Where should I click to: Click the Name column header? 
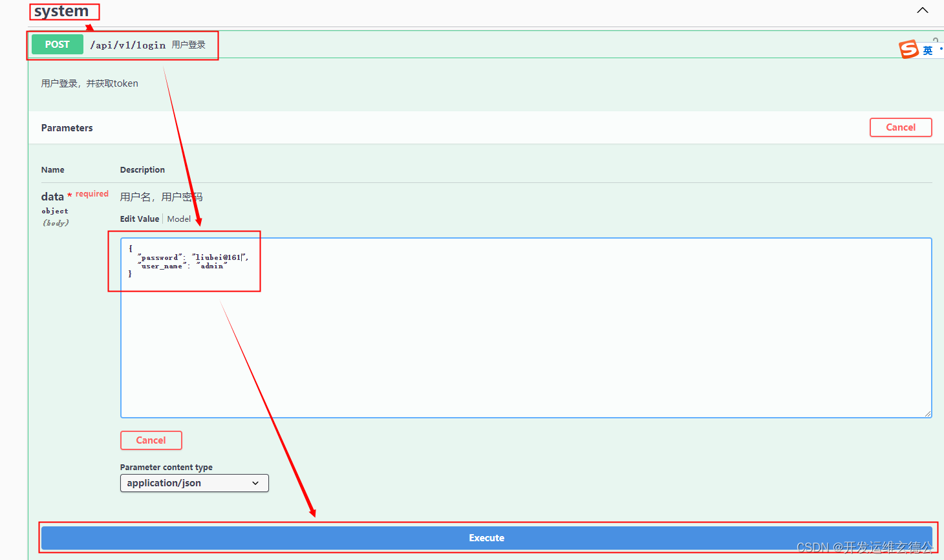(53, 170)
